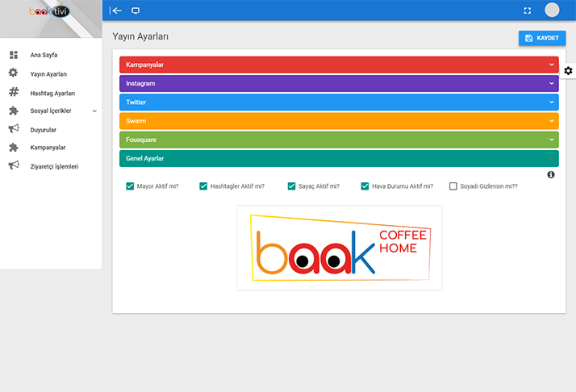576x392 pixels.
Task: Uncheck Mayor Aktif mi checkbox
Action: pyautogui.click(x=130, y=186)
